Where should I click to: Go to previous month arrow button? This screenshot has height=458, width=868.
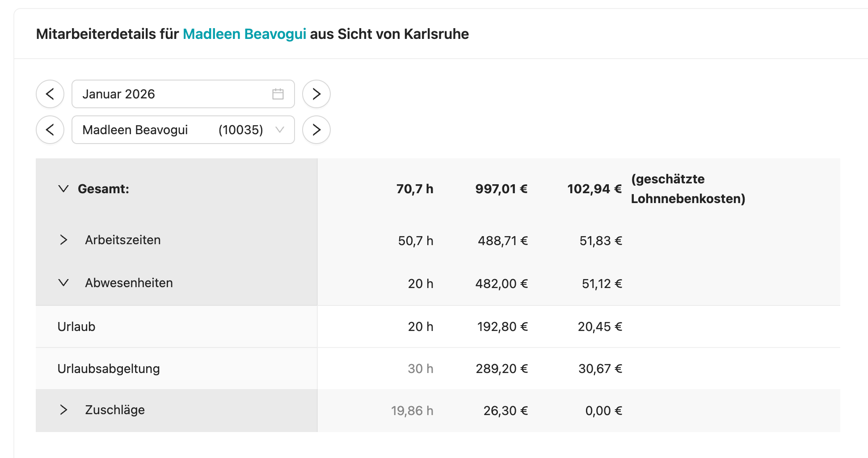pos(50,94)
